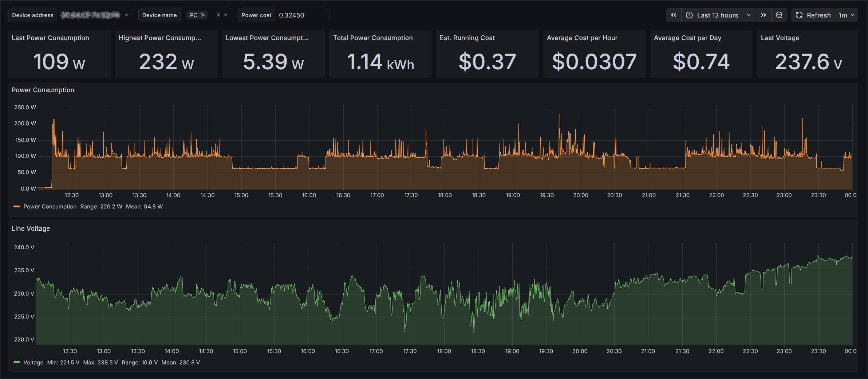
Task: Open the Power Consumption graph panel title menu
Action: (x=43, y=90)
